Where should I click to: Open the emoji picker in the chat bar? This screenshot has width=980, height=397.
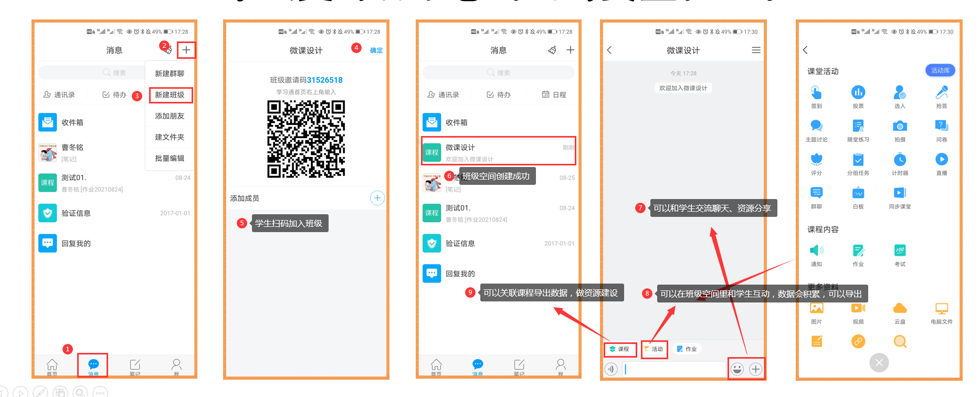pos(737,369)
